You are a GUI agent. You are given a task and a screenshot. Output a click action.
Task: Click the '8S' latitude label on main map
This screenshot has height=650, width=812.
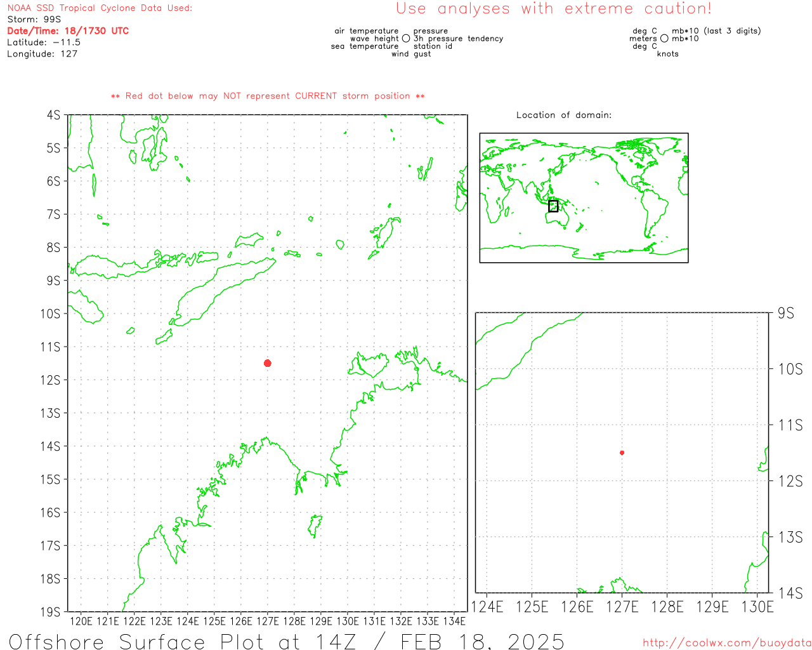coord(53,248)
